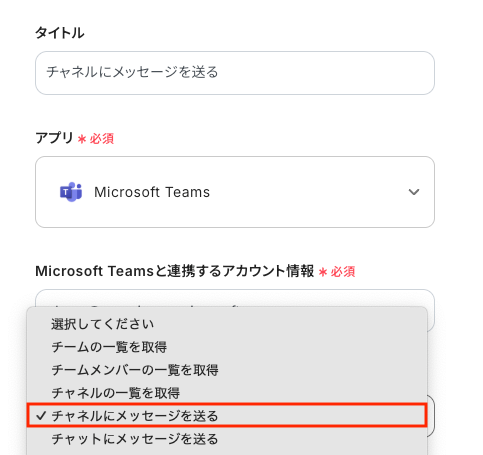483x455 pixels.
Task: Focus the タイトル text input field
Action: coord(235,73)
